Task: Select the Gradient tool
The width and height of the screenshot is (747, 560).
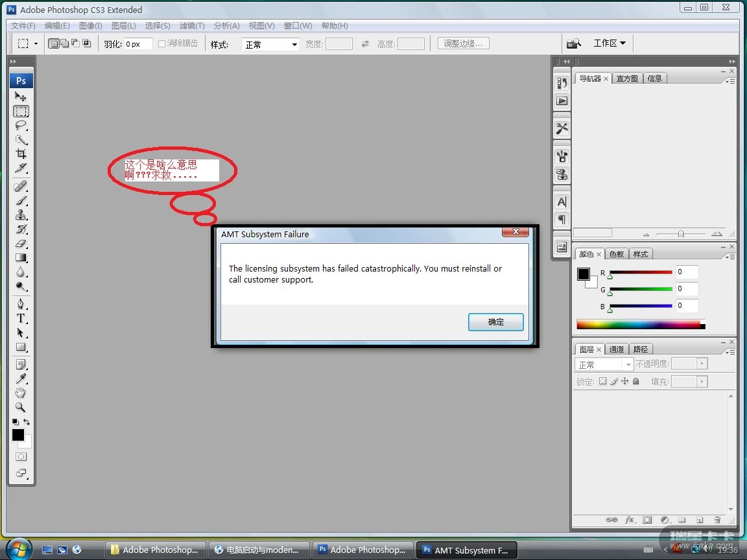Action: point(21,257)
